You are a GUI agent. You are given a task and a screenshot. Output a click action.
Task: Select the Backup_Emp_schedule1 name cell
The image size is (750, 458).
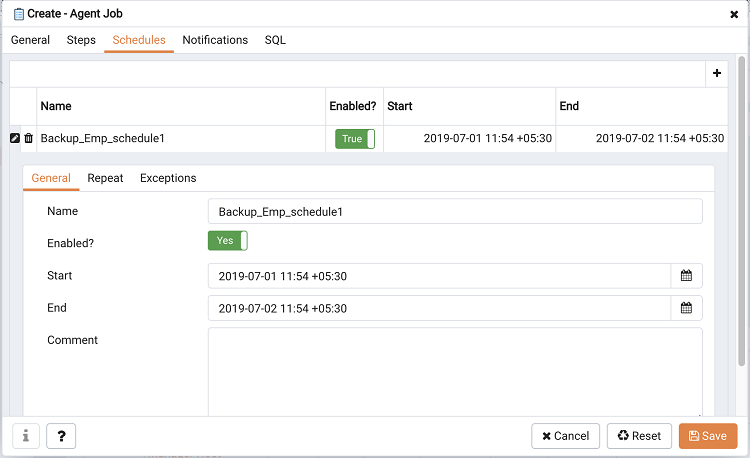[x=181, y=139]
